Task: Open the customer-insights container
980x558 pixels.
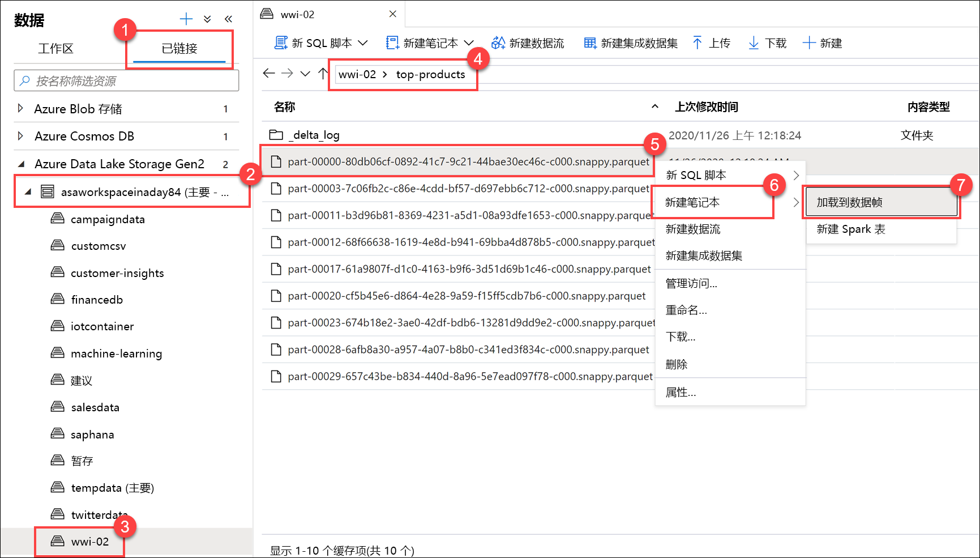Action: [117, 273]
